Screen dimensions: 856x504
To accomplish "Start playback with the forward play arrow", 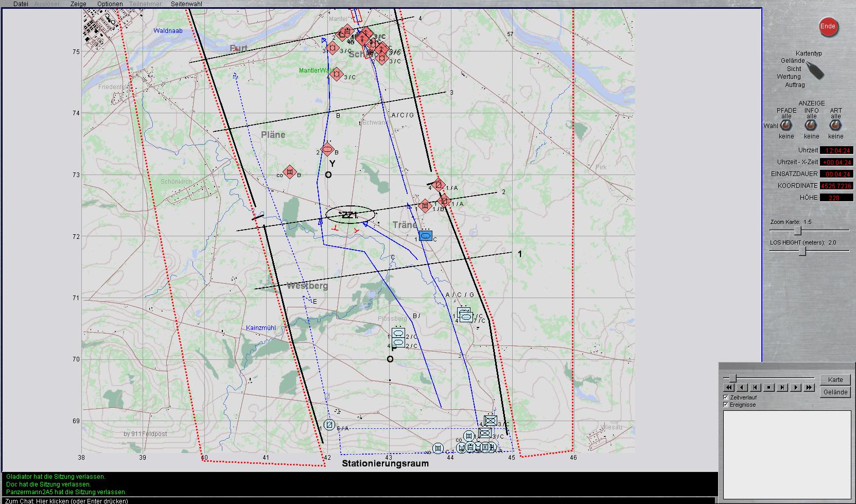I will tap(795, 388).
